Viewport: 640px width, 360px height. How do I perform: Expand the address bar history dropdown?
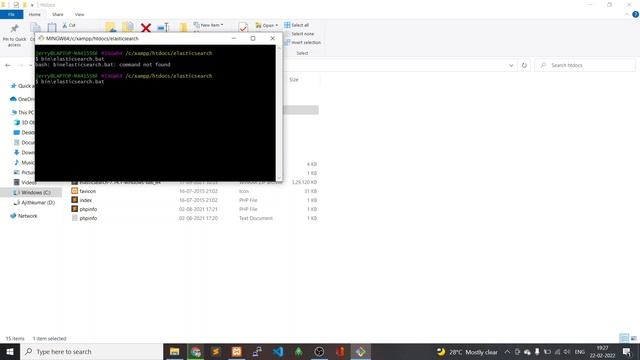[511, 65]
